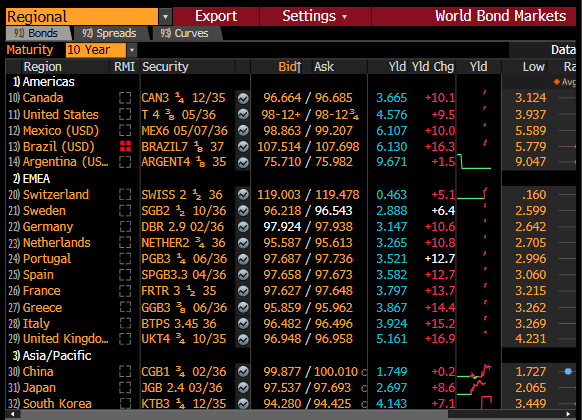Click chart icon beside DBR 2.9 02/36
The height and width of the screenshot is (420, 582).
tap(243, 227)
